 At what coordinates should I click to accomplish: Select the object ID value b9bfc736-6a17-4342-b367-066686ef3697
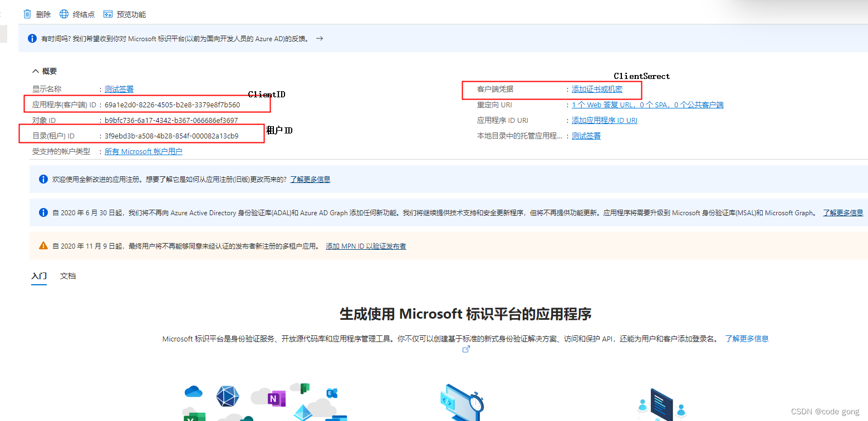click(171, 120)
